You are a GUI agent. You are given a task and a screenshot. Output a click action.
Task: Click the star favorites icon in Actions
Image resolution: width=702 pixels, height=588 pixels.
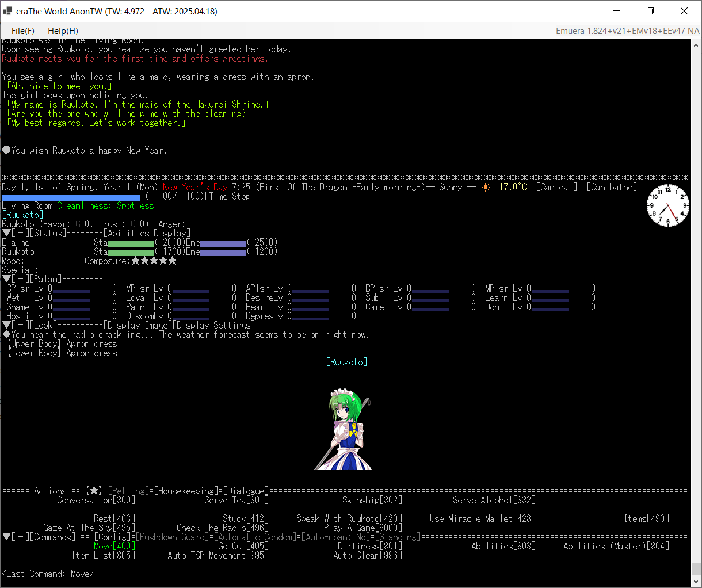[x=94, y=491]
